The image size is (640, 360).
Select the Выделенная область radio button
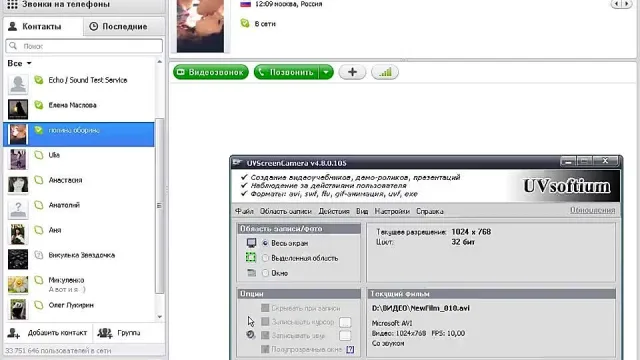265,258
